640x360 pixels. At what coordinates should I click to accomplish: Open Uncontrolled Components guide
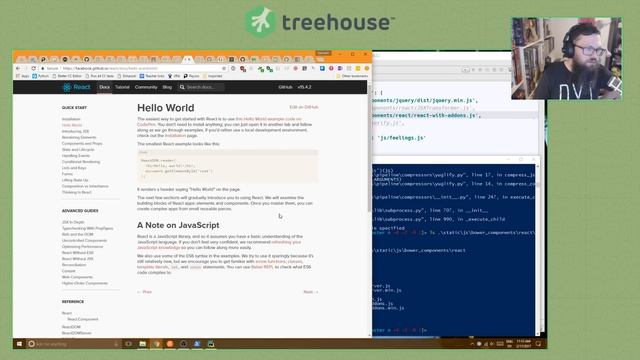point(84,240)
